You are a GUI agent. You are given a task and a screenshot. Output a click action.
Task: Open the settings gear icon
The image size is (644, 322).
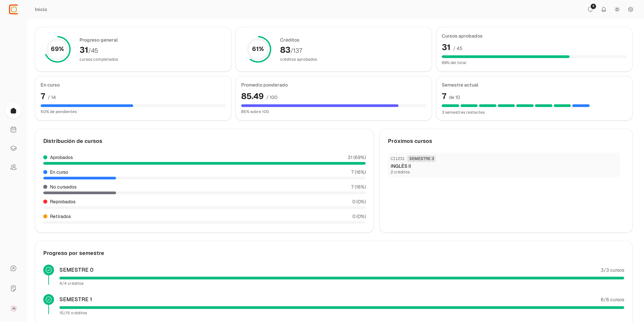pos(631,10)
